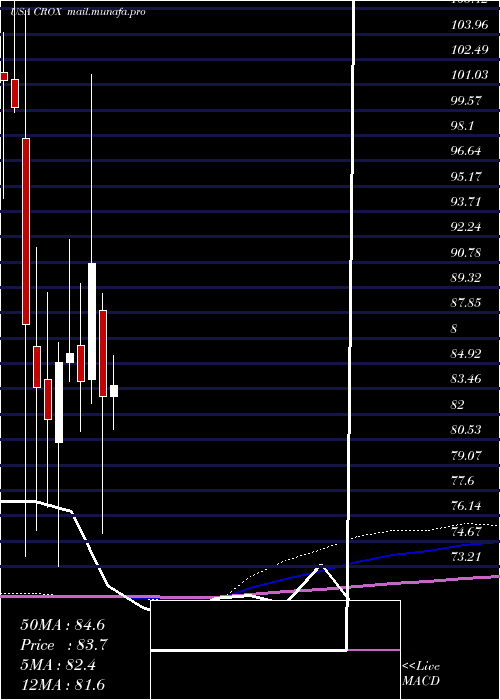This screenshot has height=700, width=500.
Task: Click the tall white candlestick reaching 90.78
Action: 92,321
